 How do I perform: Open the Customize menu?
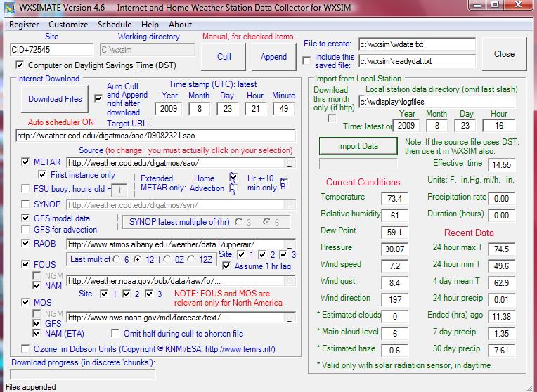click(x=68, y=25)
